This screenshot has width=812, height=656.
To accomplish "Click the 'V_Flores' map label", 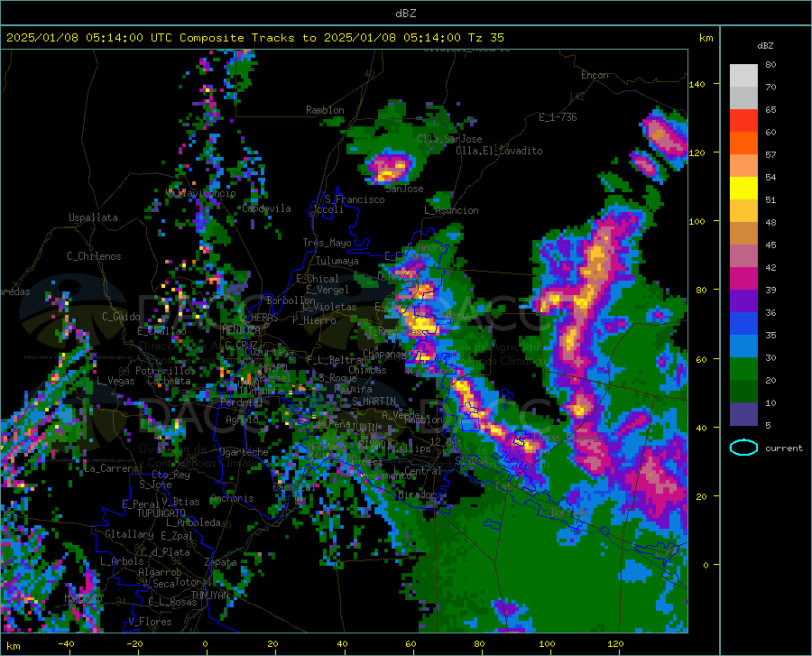I will coord(150,622).
